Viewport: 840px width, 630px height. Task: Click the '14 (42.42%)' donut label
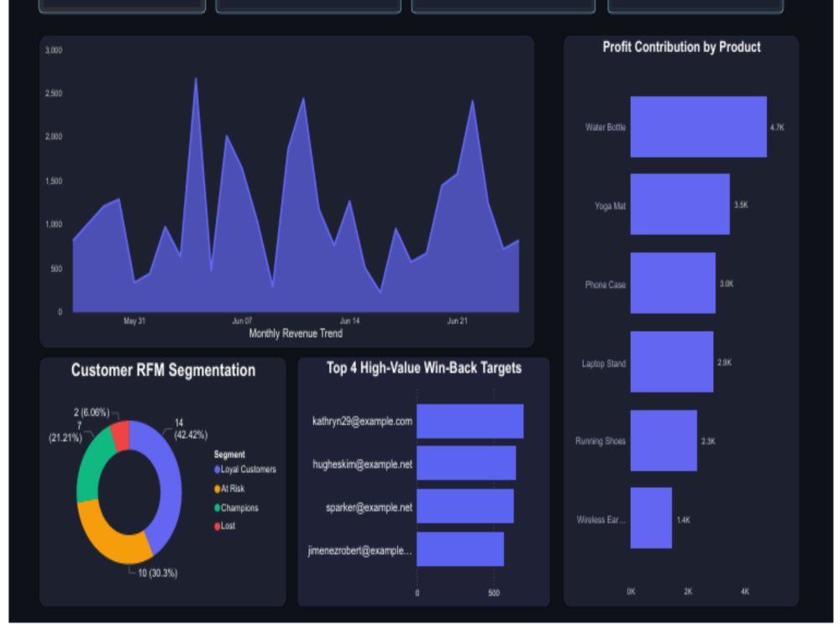[x=190, y=428]
